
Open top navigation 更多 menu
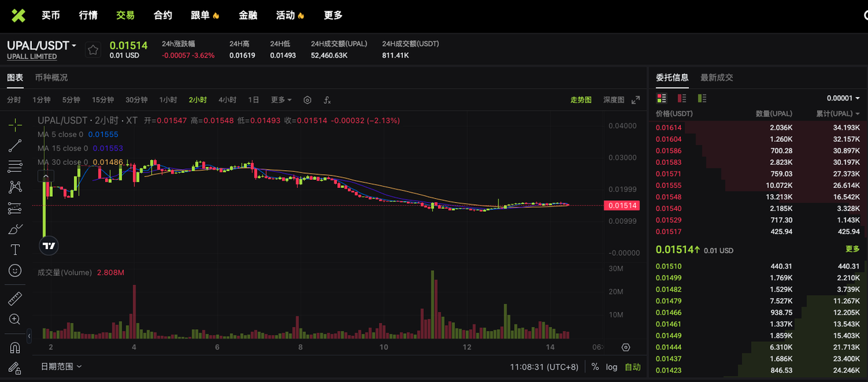333,15
